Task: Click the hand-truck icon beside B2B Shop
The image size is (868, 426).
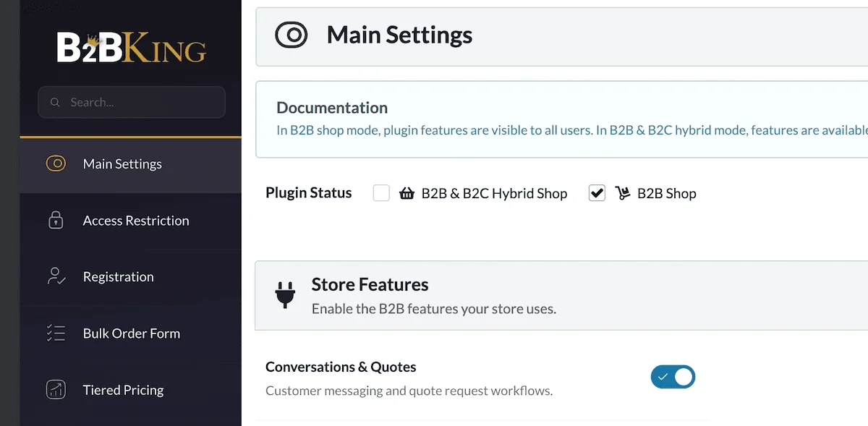Action: (x=622, y=193)
